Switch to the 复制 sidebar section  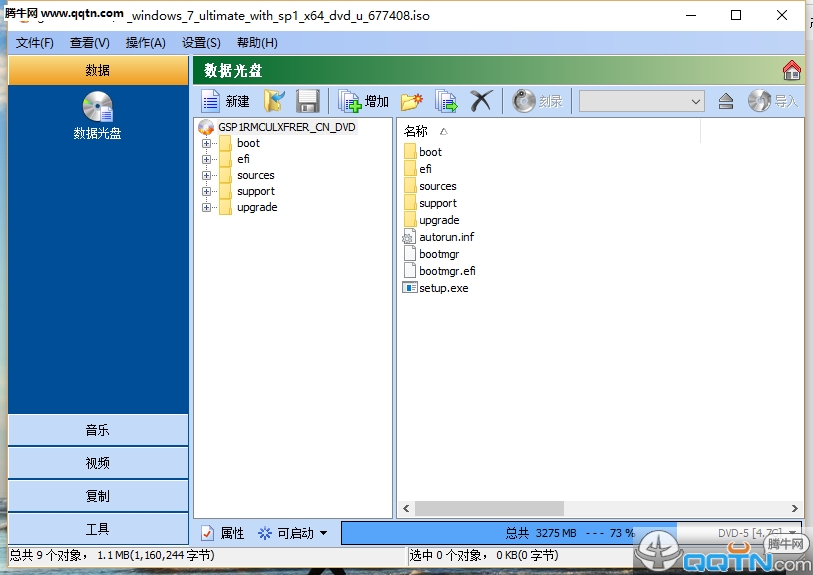coord(98,496)
